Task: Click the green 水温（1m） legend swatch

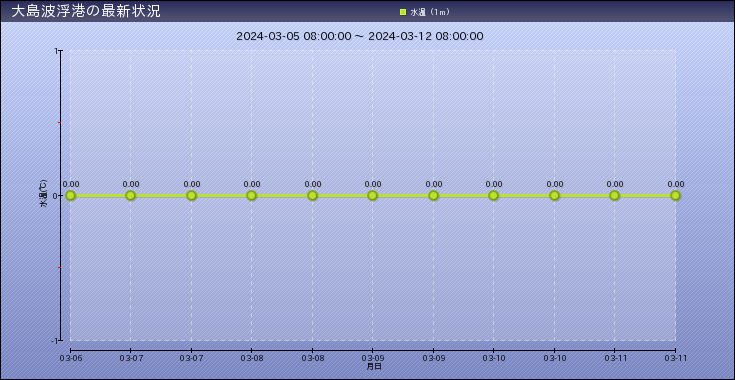Action: (403, 12)
